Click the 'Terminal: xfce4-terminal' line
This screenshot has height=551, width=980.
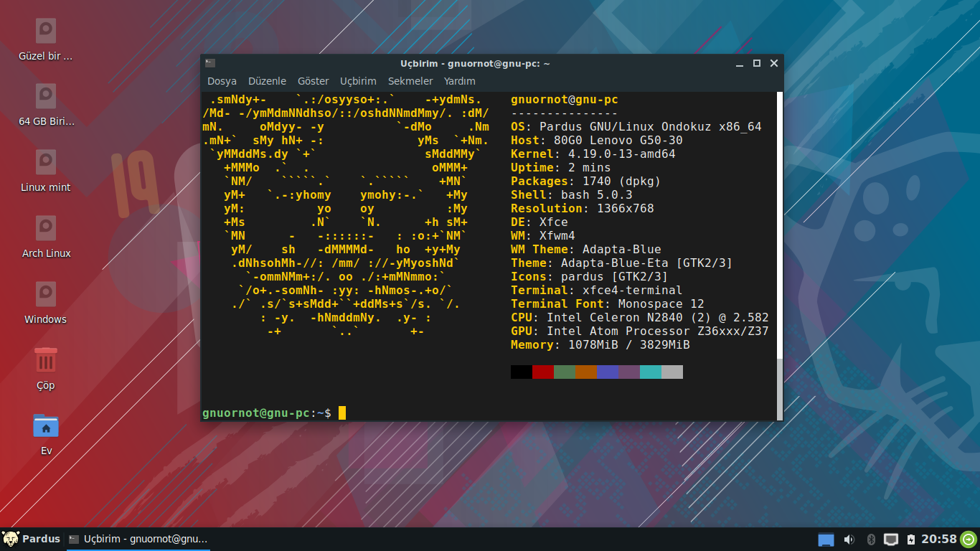point(597,291)
